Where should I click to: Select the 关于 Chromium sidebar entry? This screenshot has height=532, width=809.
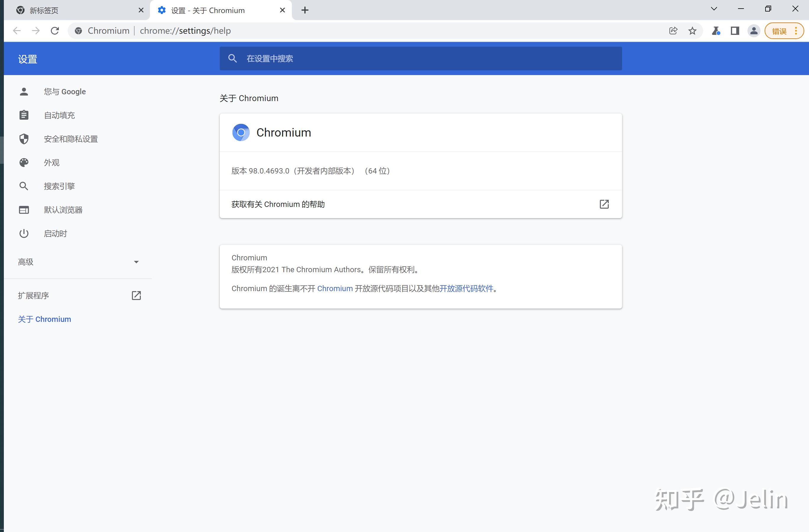pyautogui.click(x=44, y=319)
